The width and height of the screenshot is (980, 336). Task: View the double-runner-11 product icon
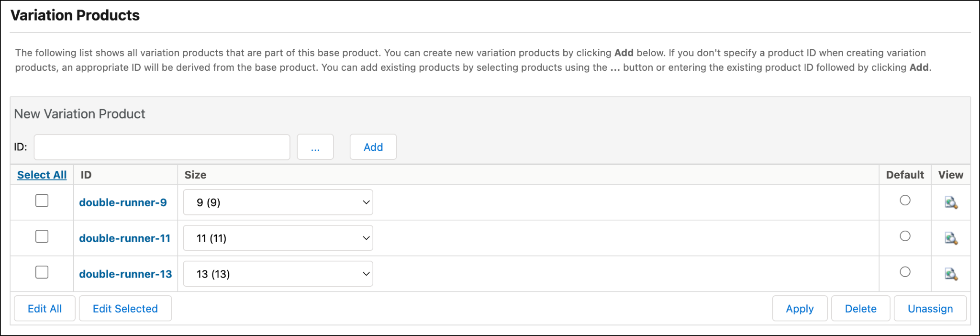pos(951,238)
